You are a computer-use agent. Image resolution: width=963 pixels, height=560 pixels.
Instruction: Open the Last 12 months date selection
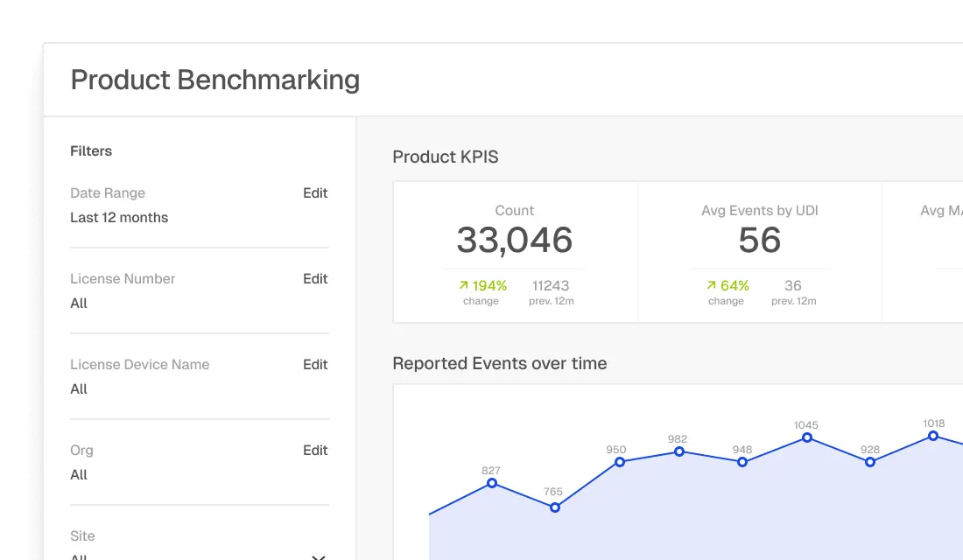119,218
